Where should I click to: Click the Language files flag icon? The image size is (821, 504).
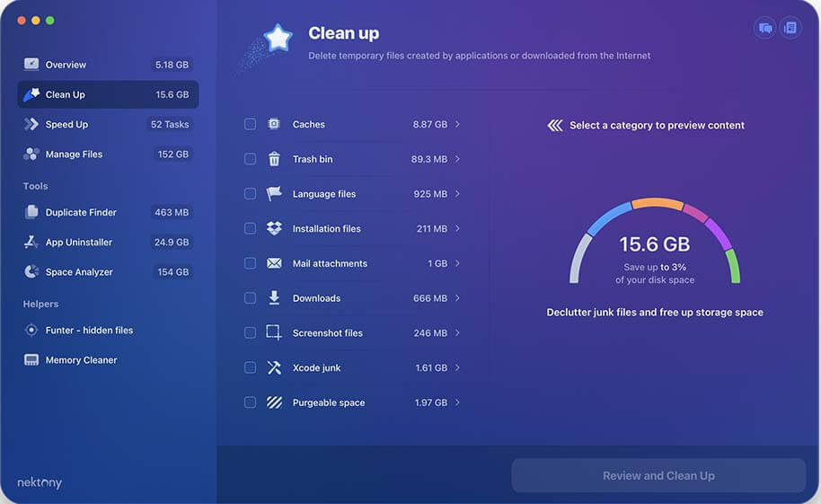tap(274, 194)
